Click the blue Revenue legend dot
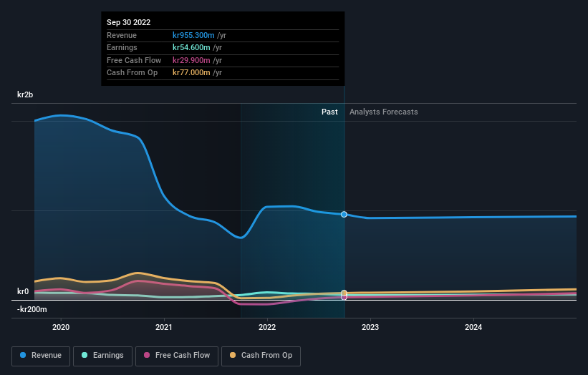The height and width of the screenshot is (375, 588). pos(23,355)
